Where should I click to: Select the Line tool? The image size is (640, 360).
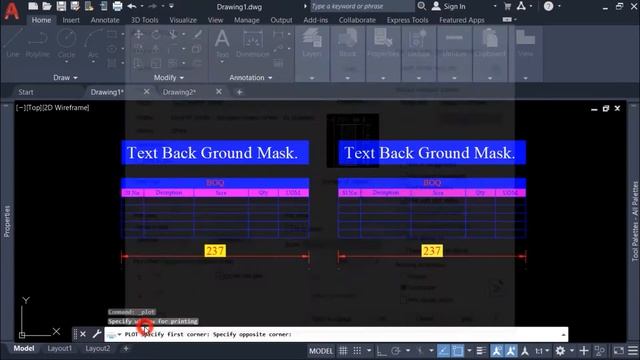(13, 43)
